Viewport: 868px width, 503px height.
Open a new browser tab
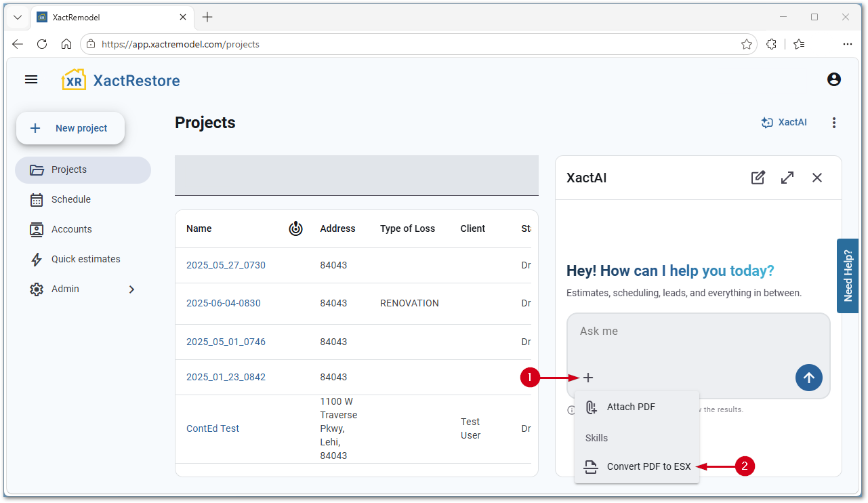(207, 17)
